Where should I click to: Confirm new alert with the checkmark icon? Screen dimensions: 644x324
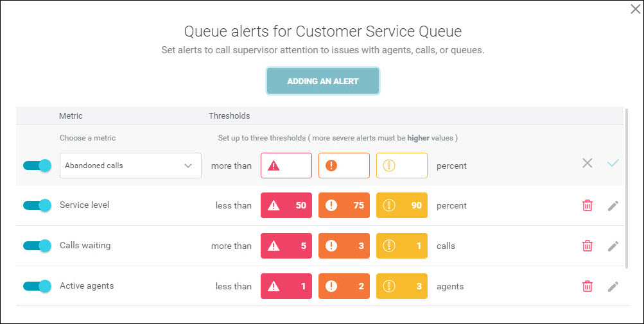(x=613, y=164)
